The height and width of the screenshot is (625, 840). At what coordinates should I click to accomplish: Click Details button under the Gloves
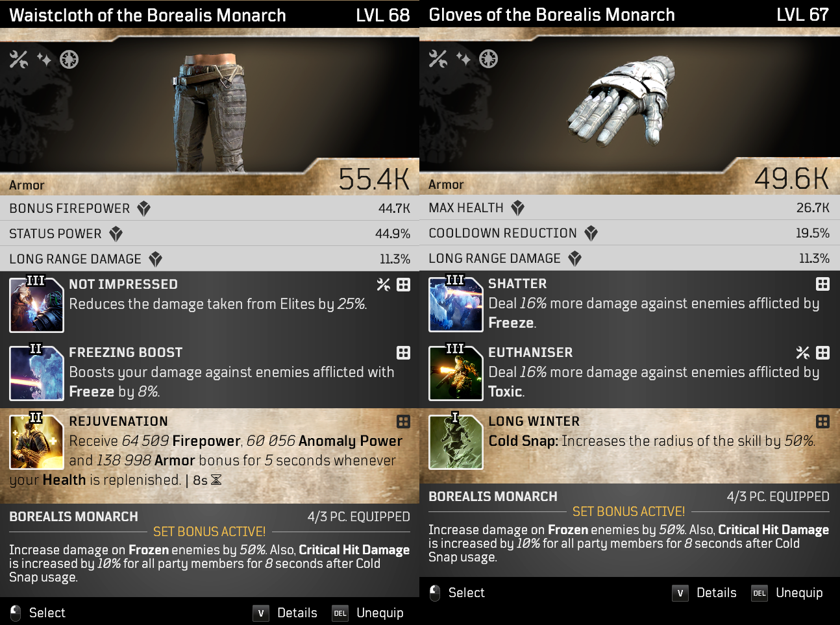(x=705, y=593)
